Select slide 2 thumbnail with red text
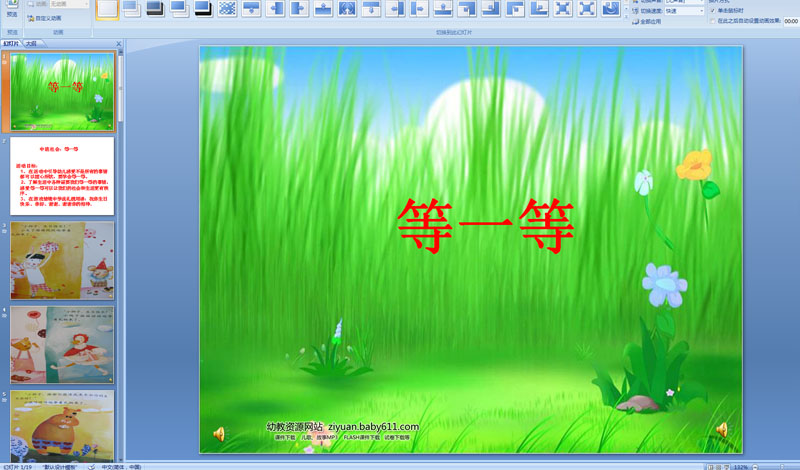Screen dimensions: 800x470 coord(62,176)
